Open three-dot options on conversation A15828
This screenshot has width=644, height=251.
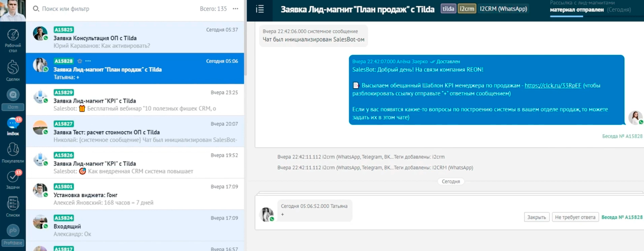coord(88,61)
